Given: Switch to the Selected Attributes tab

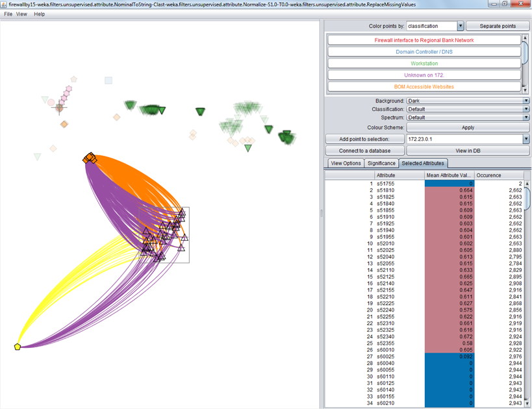Looking at the screenshot, I should pyautogui.click(x=423, y=163).
